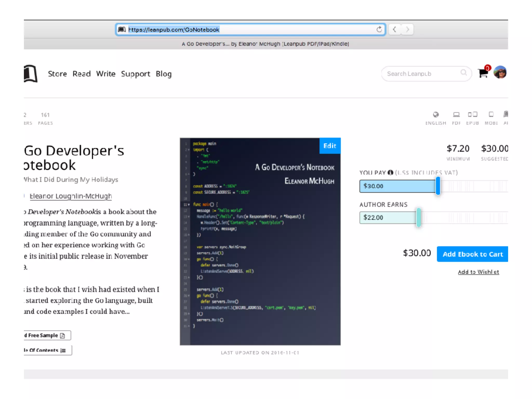Click the page reload icon in address bar
Screen dimensions: 532x399
coord(379,29)
